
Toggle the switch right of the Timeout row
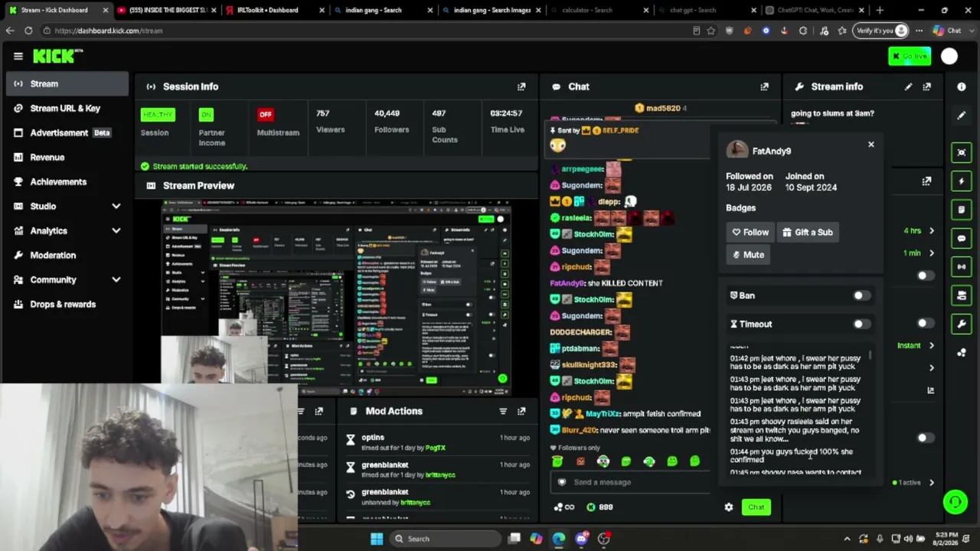926,324
